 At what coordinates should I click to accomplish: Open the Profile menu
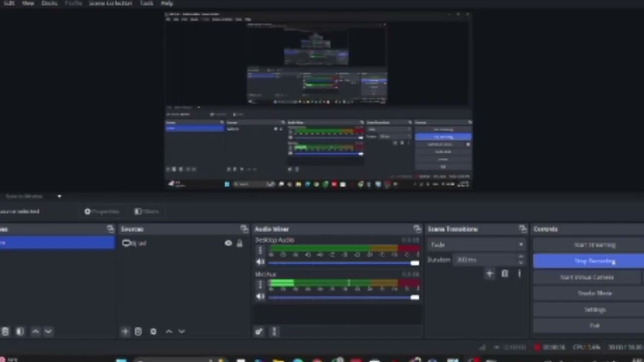tap(73, 3)
